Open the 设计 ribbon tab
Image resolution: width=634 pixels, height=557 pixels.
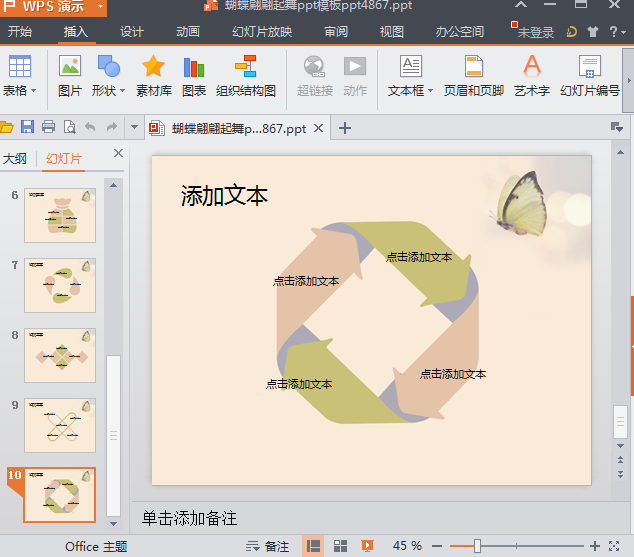131,32
